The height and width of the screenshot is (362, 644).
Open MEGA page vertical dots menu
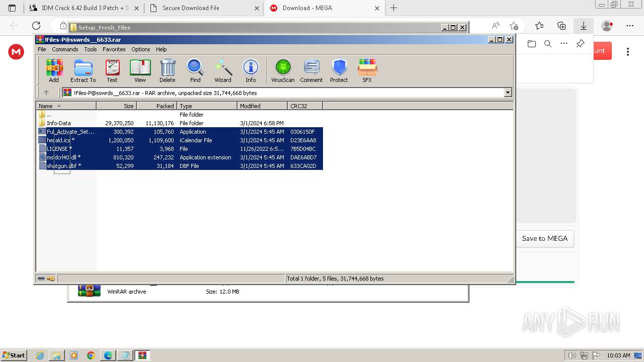(x=628, y=52)
